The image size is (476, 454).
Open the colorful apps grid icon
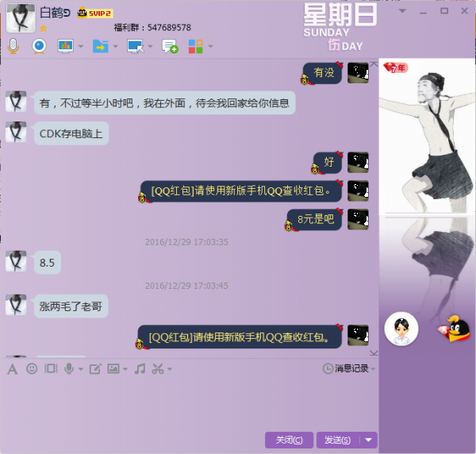[196, 46]
